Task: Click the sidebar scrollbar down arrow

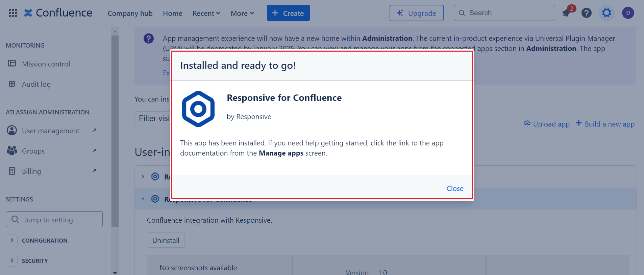Action: tap(115, 272)
